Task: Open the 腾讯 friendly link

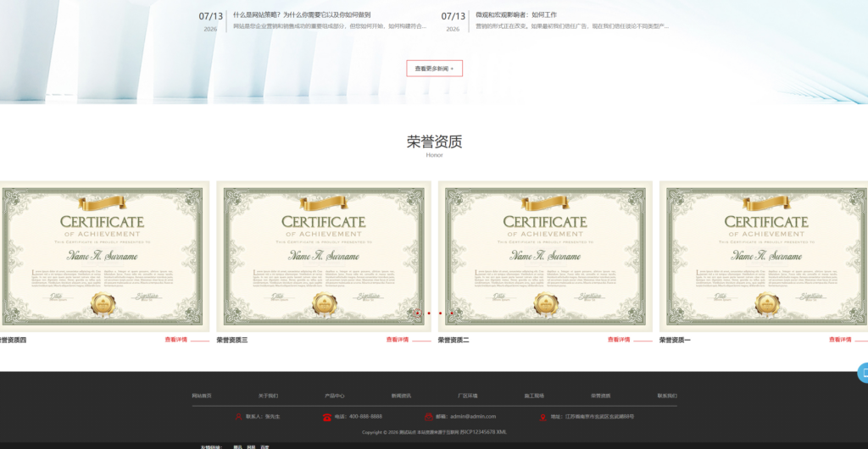Action: (237, 446)
